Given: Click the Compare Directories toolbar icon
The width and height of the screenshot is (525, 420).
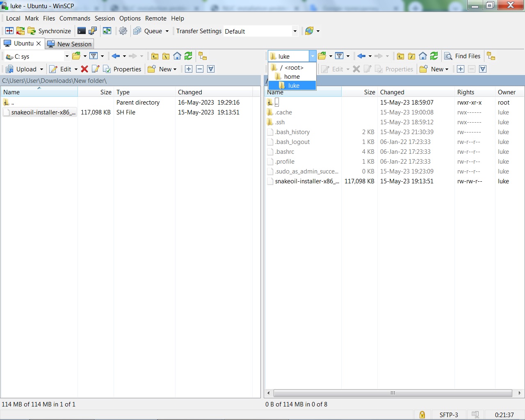Looking at the screenshot, I should [9, 31].
